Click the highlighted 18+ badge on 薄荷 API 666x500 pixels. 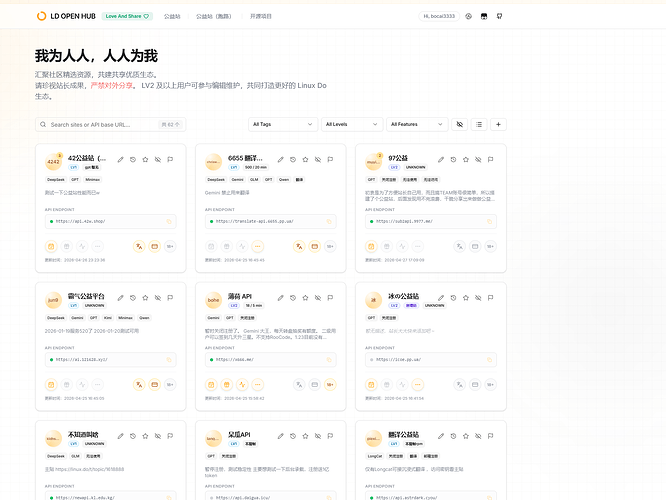click(x=330, y=385)
